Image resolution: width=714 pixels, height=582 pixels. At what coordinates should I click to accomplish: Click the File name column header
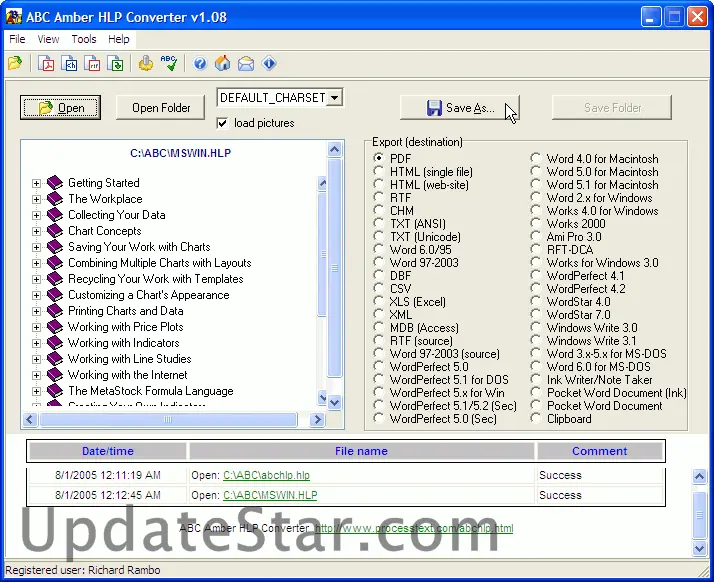(362, 451)
